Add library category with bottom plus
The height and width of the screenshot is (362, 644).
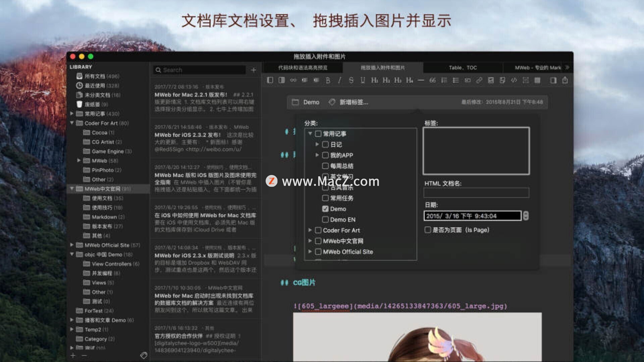pos(73,355)
